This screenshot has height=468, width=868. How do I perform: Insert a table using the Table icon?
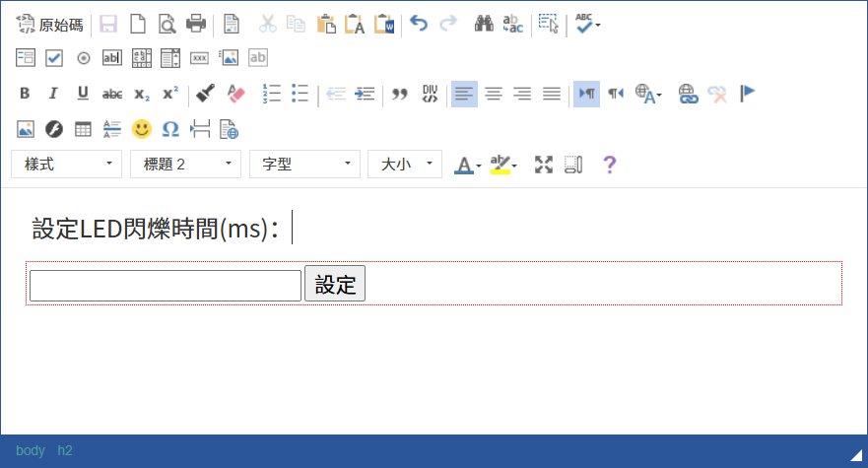(x=84, y=129)
